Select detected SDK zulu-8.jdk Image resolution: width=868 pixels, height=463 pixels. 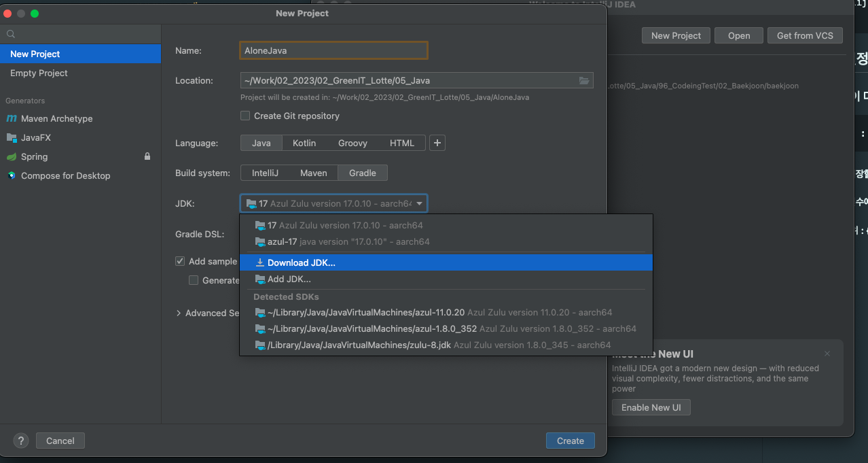[446, 345]
